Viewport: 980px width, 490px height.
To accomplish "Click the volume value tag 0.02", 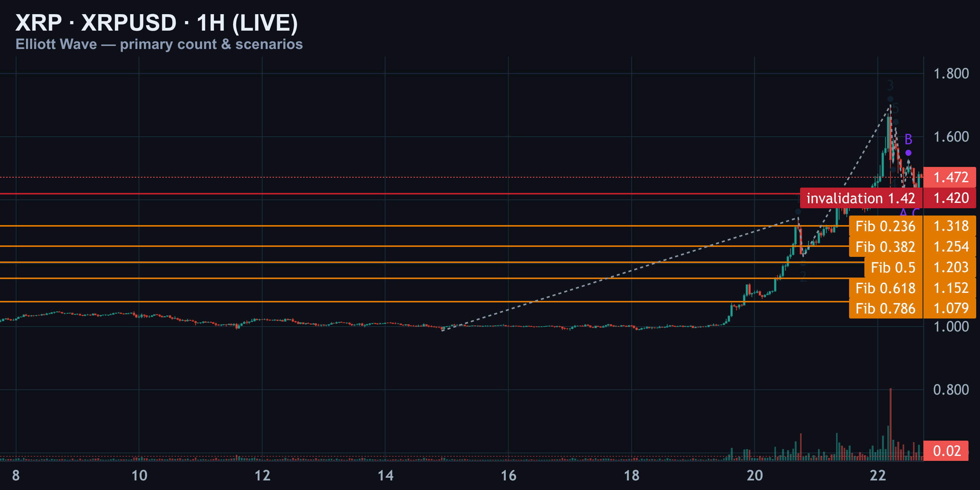I will pos(946,451).
